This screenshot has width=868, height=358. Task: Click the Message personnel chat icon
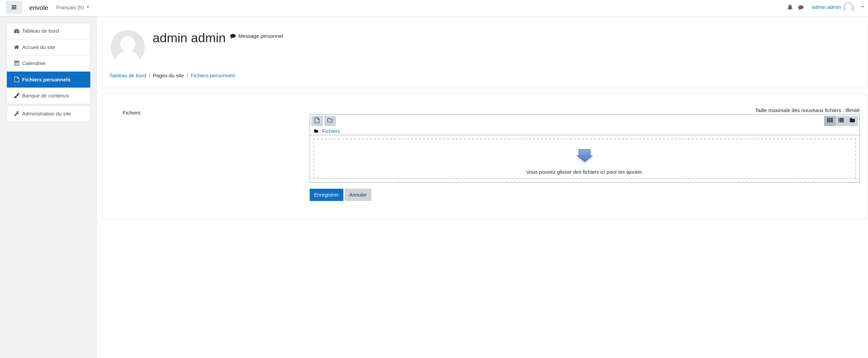click(x=233, y=36)
